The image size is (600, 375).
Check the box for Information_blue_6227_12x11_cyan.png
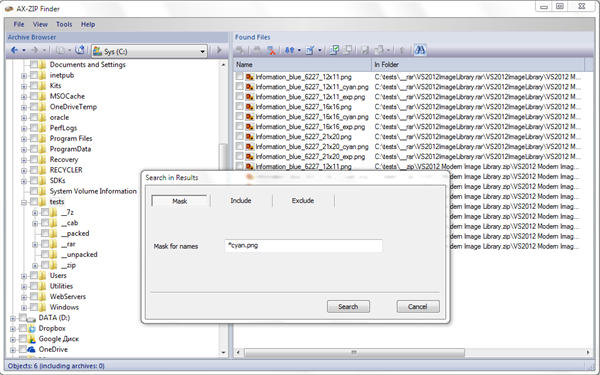tap(240, 87)
